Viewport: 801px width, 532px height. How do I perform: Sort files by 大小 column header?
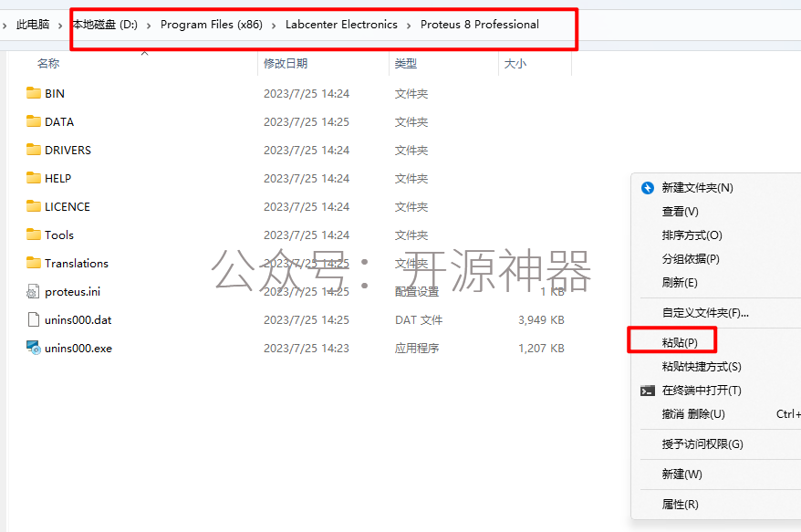coord(515,63)
